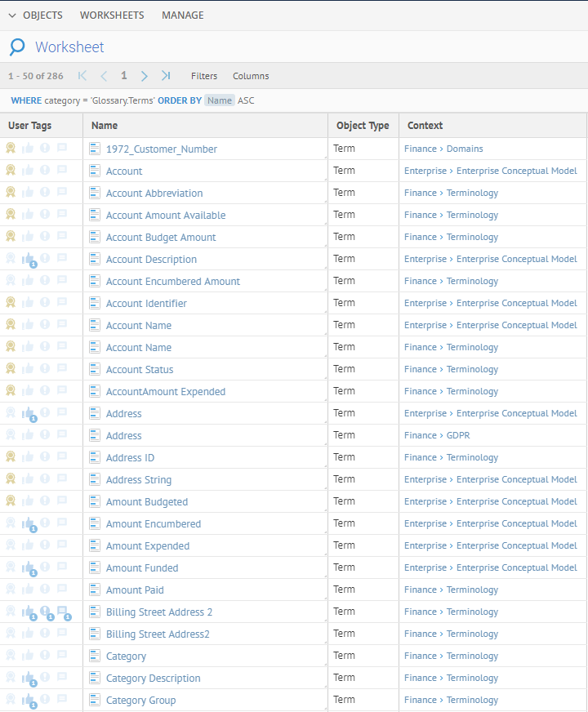Click the warning icon in the Account row
Screen dimensions: 588x712
click(x=45, y=171)
